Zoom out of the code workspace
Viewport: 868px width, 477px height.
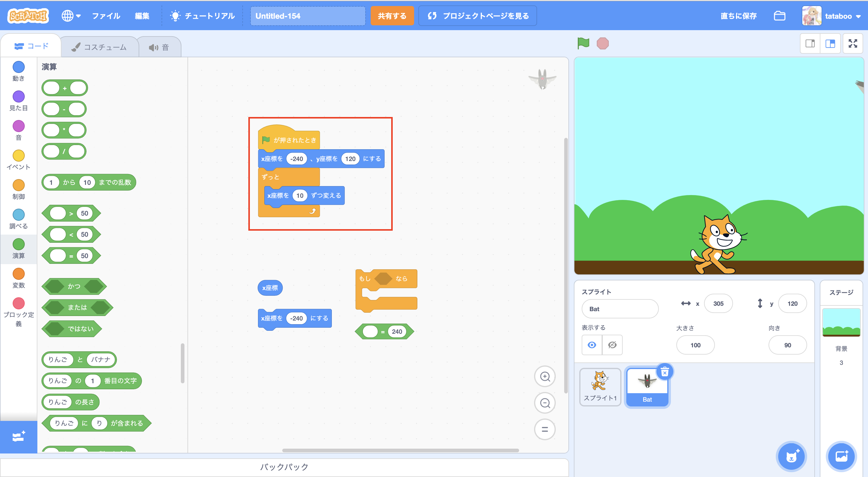[545, 403]
